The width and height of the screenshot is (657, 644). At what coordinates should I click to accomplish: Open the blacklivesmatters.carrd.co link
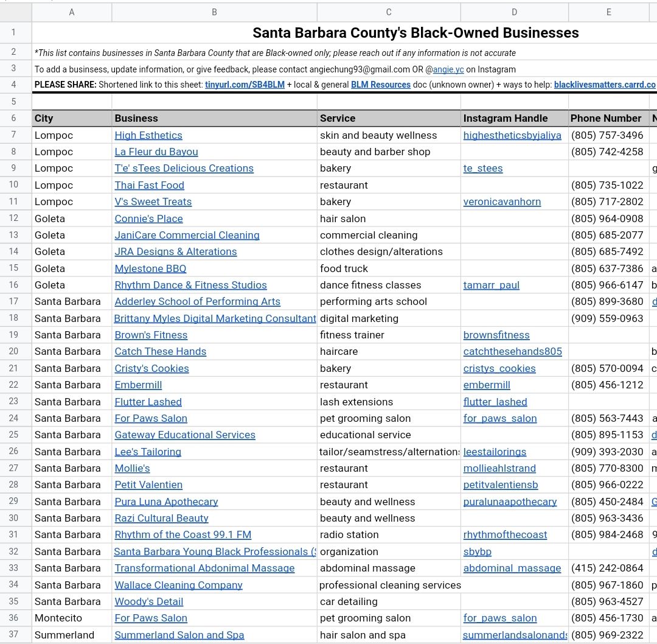tap(604, 85)
